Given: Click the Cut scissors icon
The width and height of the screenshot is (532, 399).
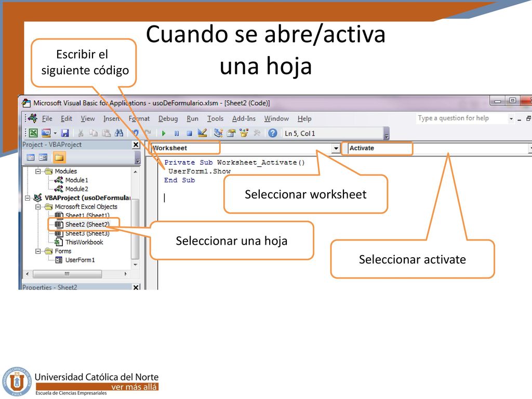Looking at the screenshot, I should [x=81, y=133].
